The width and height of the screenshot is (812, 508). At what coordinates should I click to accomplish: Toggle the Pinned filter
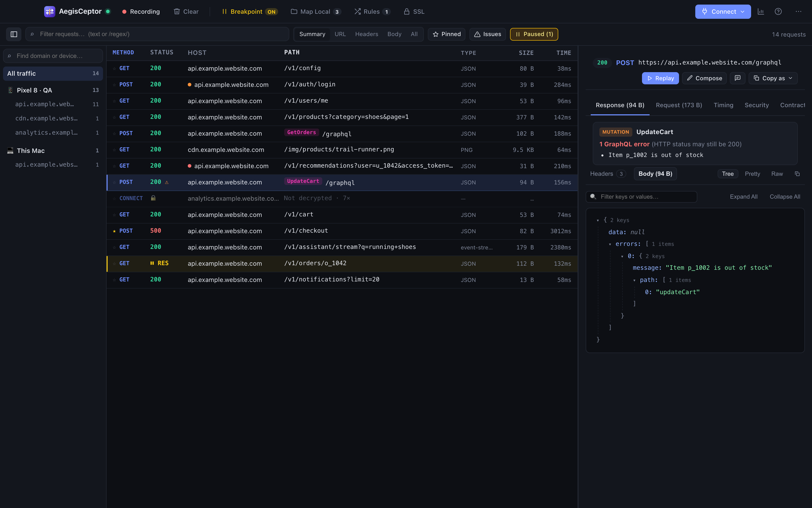pos(447,34)
